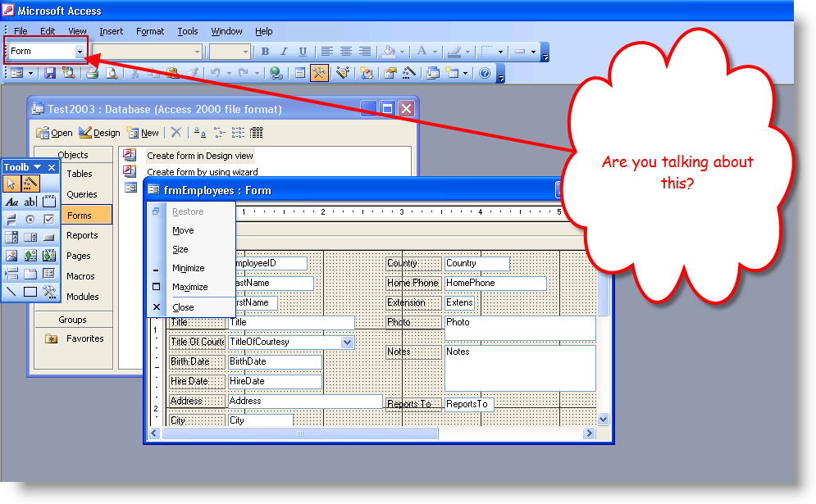Select the Rectangle tool in Toolbox

pyautogui.click(x=30, y=291)
